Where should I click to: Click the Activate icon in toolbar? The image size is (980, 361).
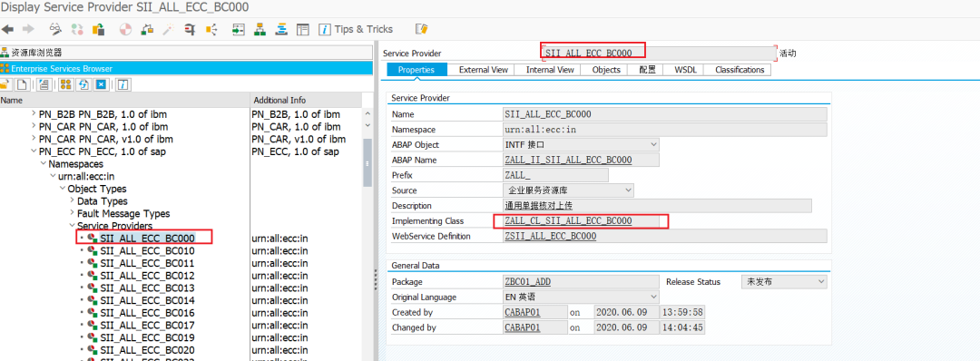point(148,29)
